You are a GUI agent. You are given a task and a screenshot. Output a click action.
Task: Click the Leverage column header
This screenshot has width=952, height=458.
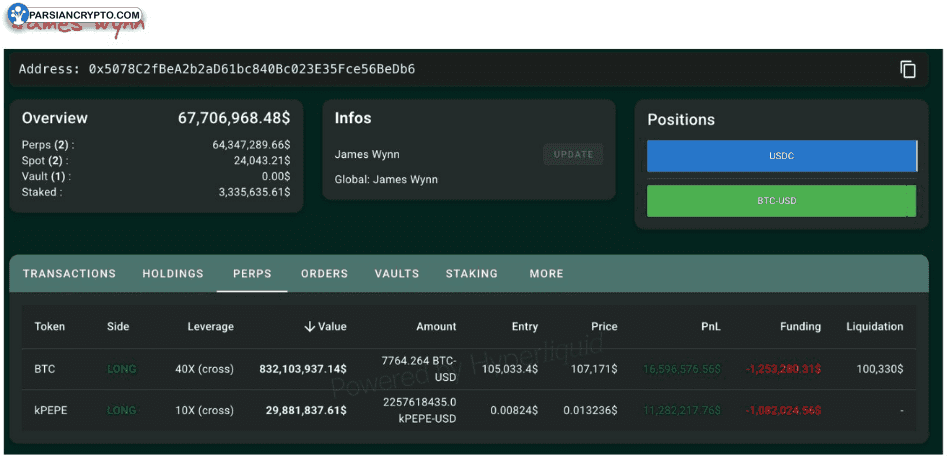point(210,327)
